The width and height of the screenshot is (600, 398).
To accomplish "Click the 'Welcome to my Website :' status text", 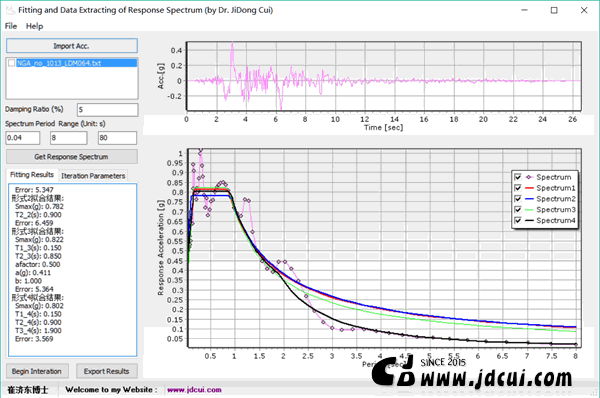I will pyautogui.click(x=111, y=390).
